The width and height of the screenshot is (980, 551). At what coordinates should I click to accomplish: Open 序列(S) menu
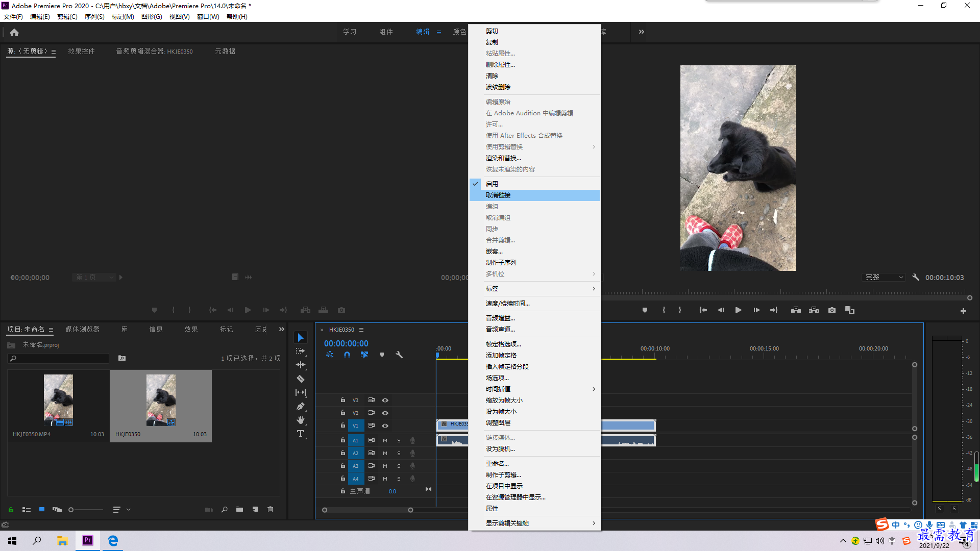(94, 17)
